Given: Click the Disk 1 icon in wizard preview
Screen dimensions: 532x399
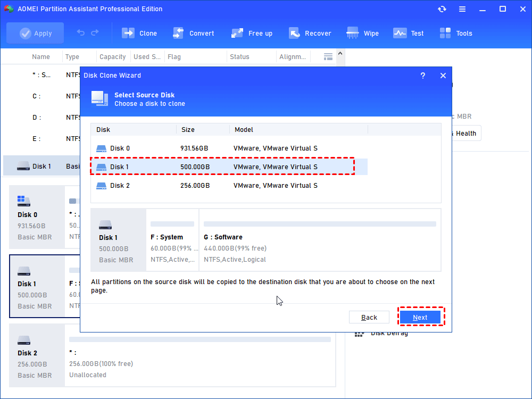Looking at the screenshot, I should click(x=105, y=225).
